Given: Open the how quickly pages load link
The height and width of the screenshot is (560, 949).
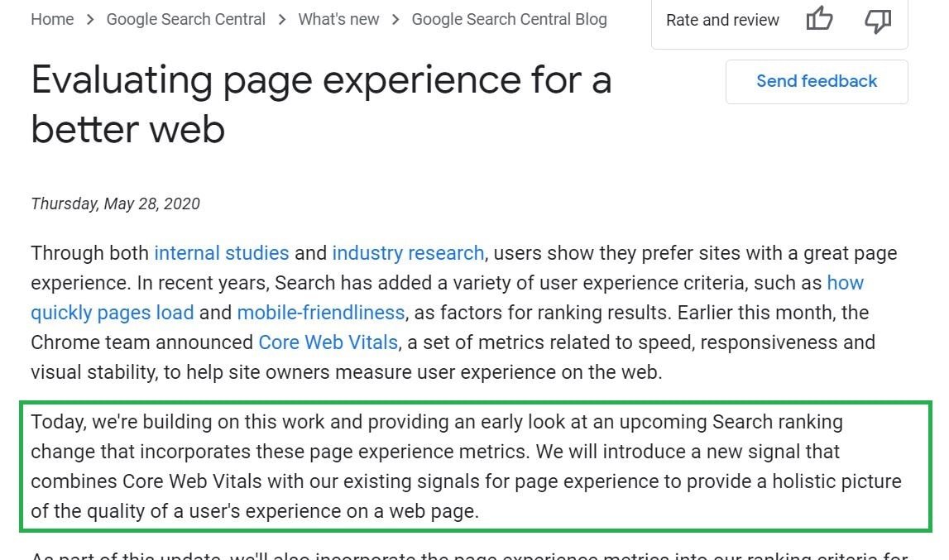Looking at the screenshot, I should coord(113,313).
